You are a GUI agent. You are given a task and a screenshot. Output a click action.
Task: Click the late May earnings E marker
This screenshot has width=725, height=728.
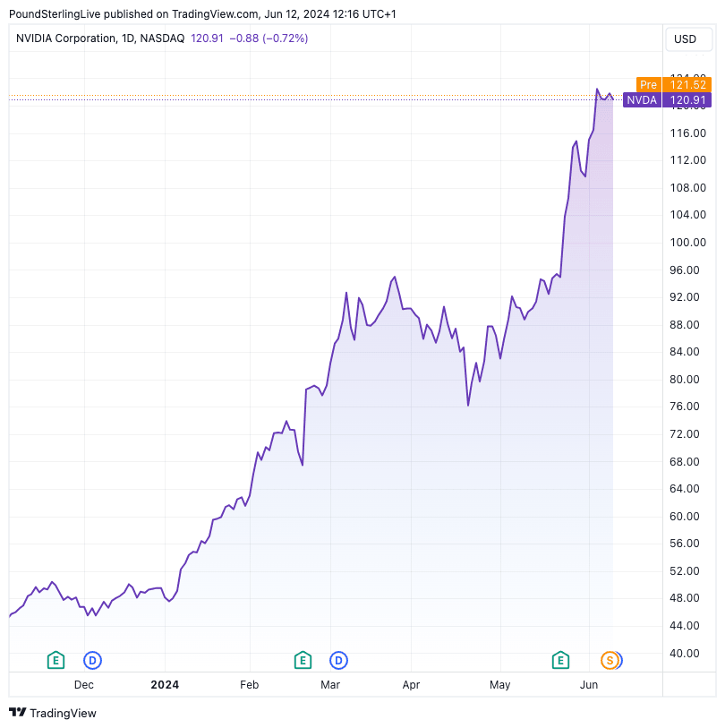point(560,661)
